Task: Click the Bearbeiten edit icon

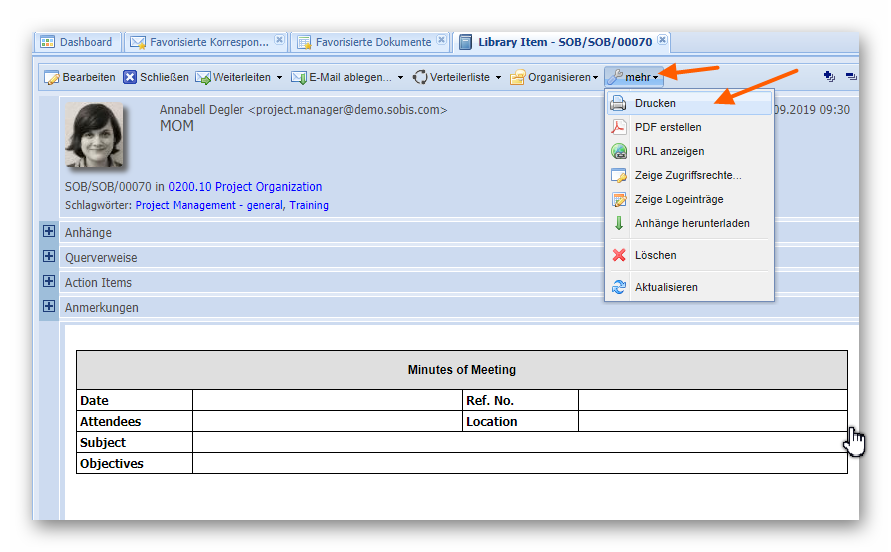Action: [x=52, y=77]
